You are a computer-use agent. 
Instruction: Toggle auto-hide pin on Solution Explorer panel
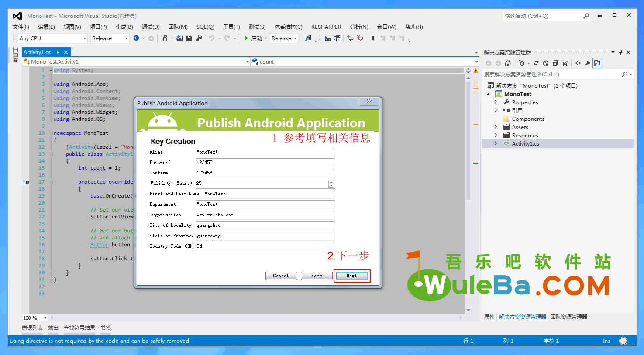pyautogui.click(x=620, y=52)
